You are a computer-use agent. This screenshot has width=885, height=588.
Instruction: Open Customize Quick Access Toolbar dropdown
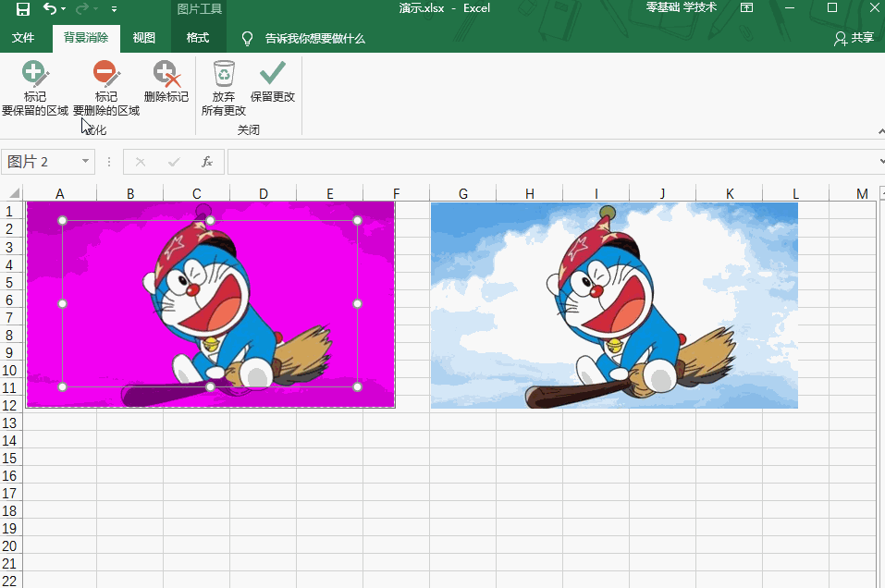pos(114,9)
